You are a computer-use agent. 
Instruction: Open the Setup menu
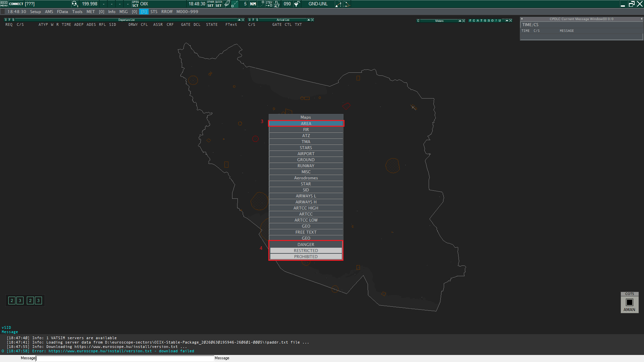pyautogui.click(x=36, y=12)
